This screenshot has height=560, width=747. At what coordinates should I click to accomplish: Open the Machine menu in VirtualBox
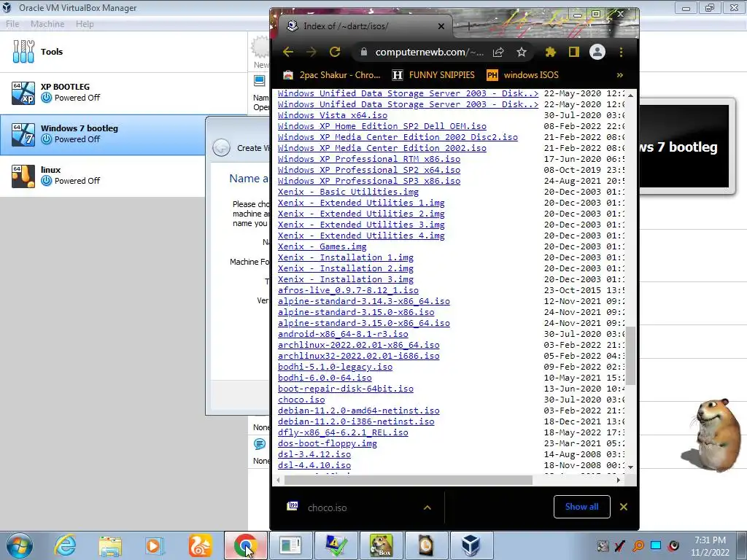click(47, 24)
